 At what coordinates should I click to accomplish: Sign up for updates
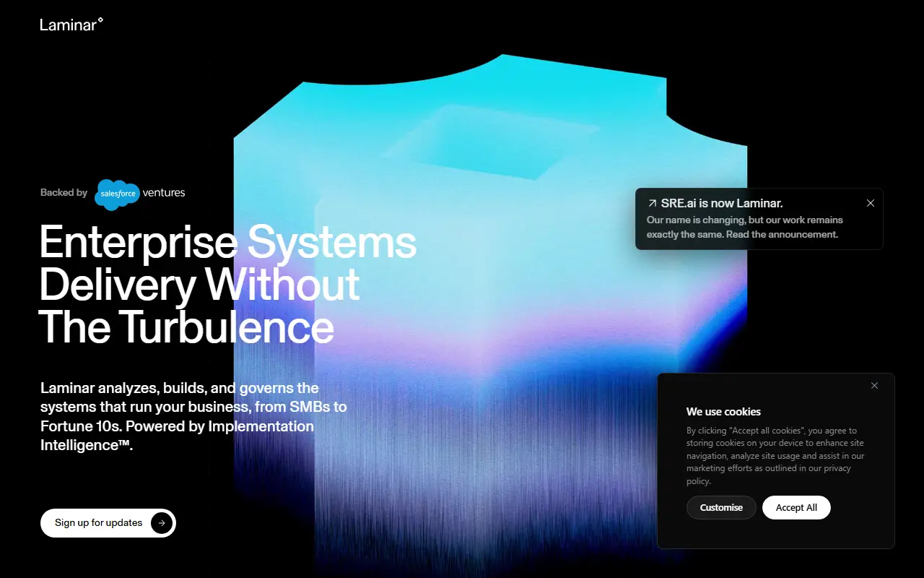[x=108, y=523]
